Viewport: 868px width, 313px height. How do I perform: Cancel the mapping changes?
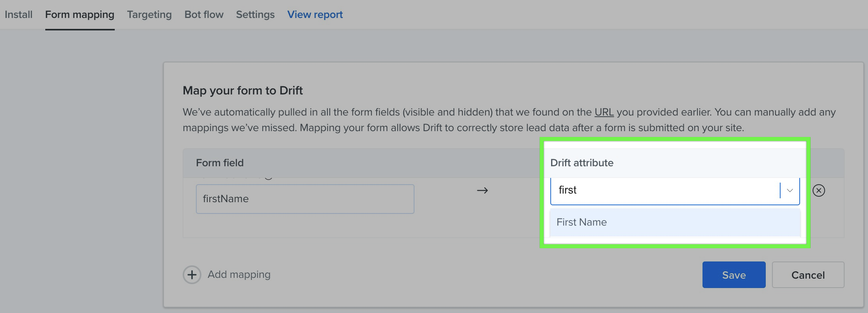808,275
